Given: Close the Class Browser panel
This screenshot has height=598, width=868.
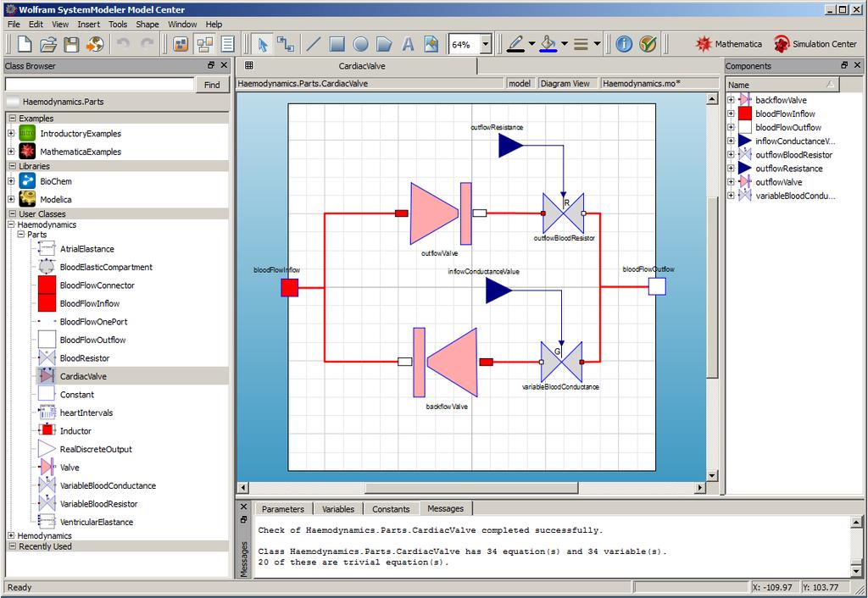Looking at the screenshot, I should tap(224, 65).
